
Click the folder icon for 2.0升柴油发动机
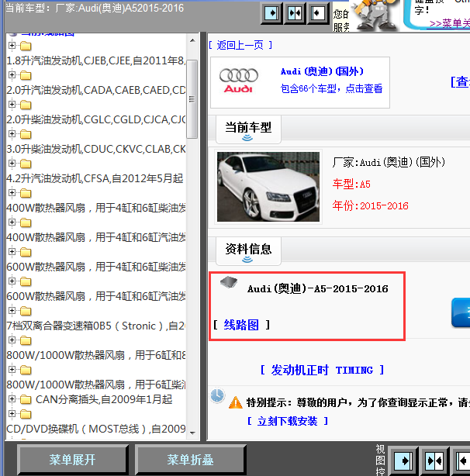click(x=26, y=105)
